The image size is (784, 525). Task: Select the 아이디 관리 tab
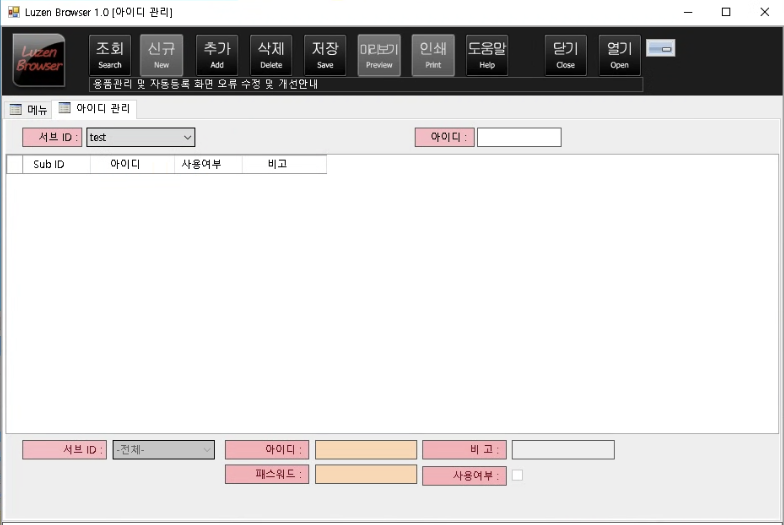95,108
